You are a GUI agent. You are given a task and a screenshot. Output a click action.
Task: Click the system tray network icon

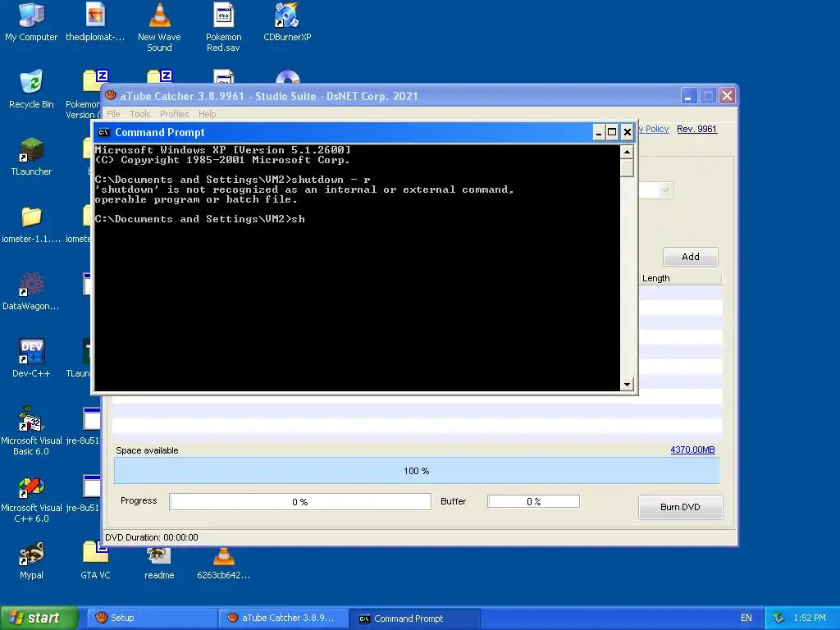pyautogui.click(x=779, y=618)
